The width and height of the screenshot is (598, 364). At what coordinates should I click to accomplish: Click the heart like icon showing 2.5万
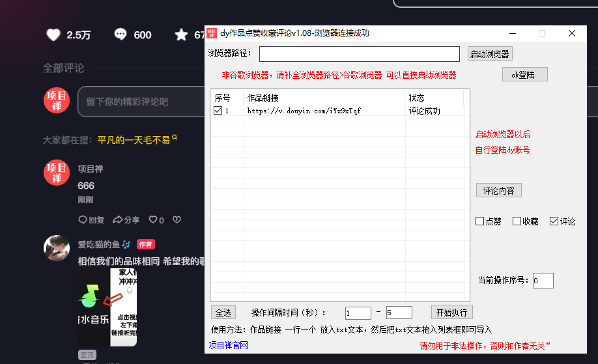pyautogui.click(x=53, y=35)
